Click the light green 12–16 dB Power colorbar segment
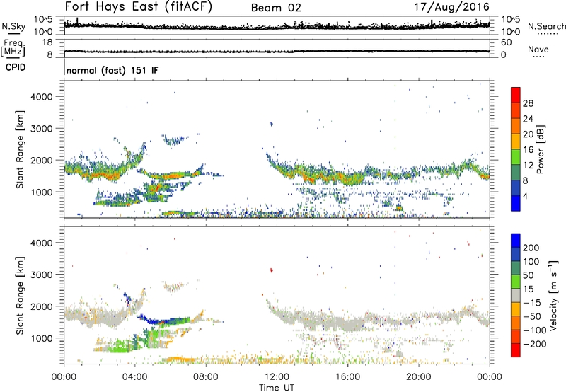 [516, 156]
